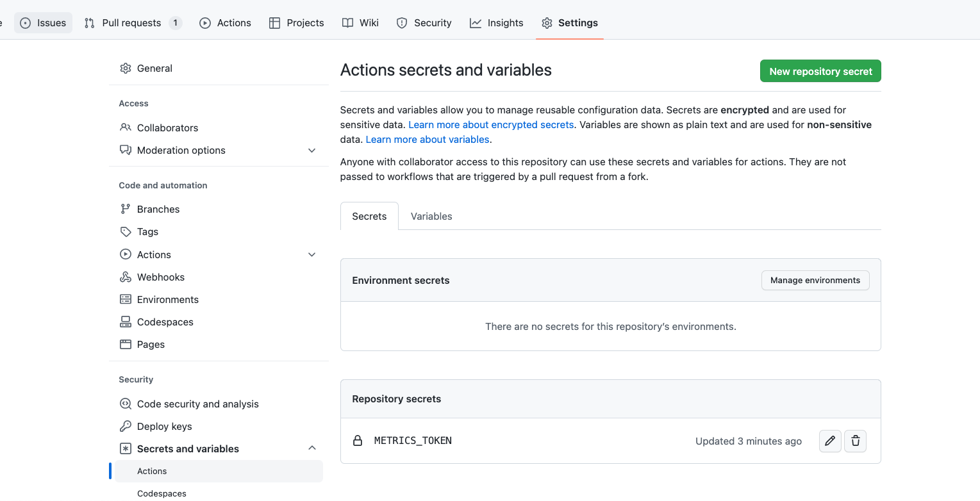
Task: Click the branch icon next to Branches
Action: click(x=126, y=209)
